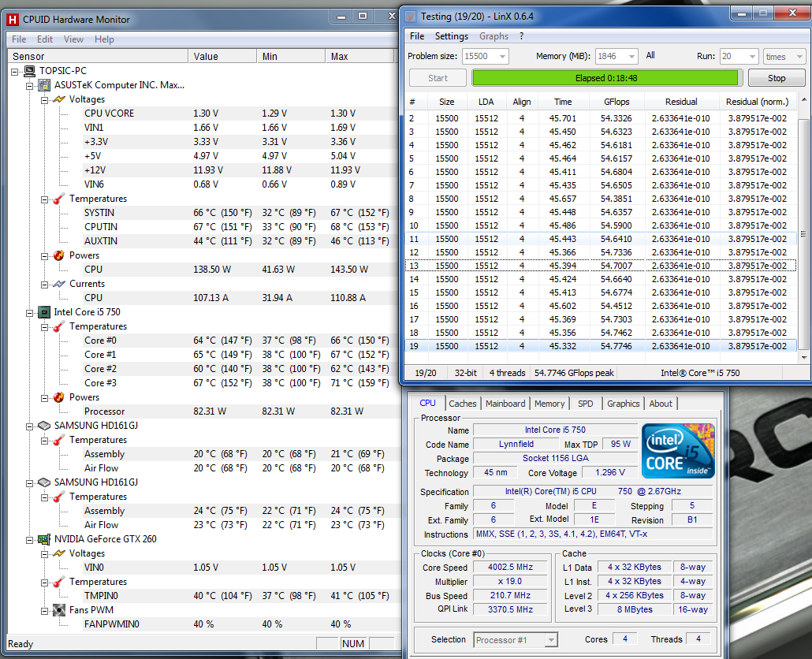Click the Sensor column header

click(x=97, y=57)
